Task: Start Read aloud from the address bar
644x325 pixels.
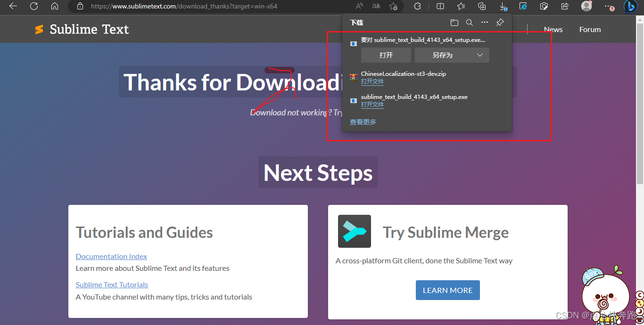Action: (359, 6)
